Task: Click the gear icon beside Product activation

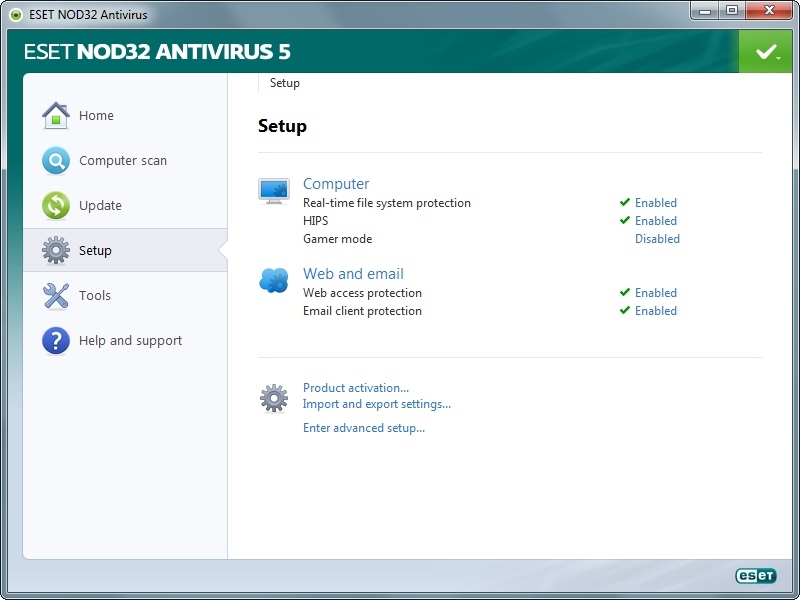Action: tap(274, 398)
